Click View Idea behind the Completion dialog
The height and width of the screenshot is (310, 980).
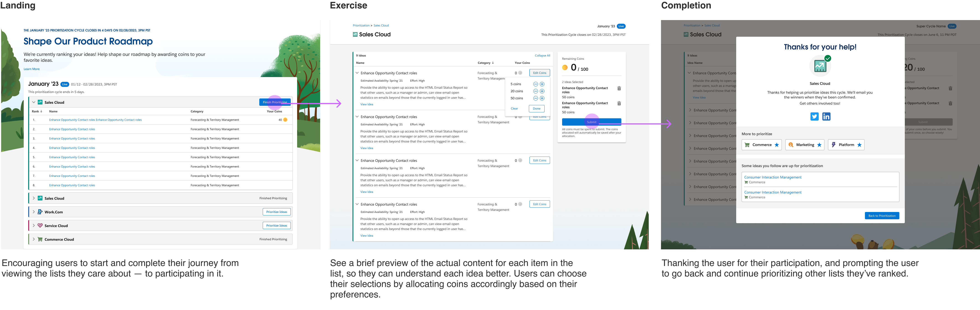[699, 98]
